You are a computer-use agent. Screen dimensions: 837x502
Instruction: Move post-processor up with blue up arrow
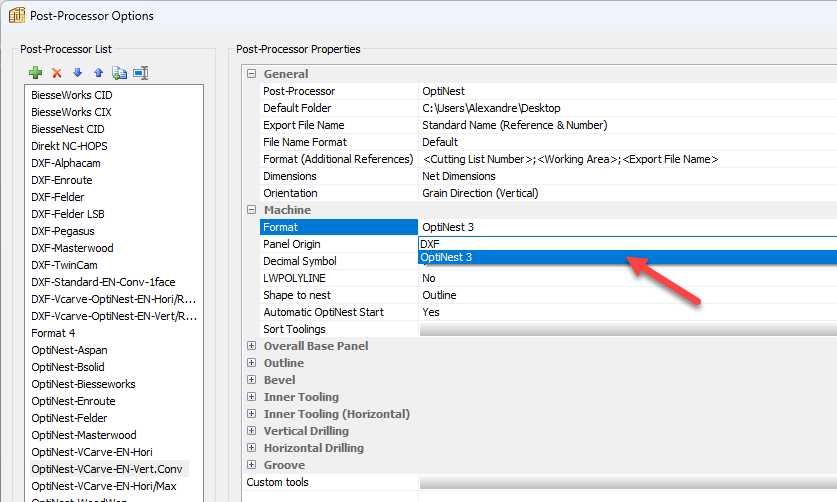(x=98, y=73)
